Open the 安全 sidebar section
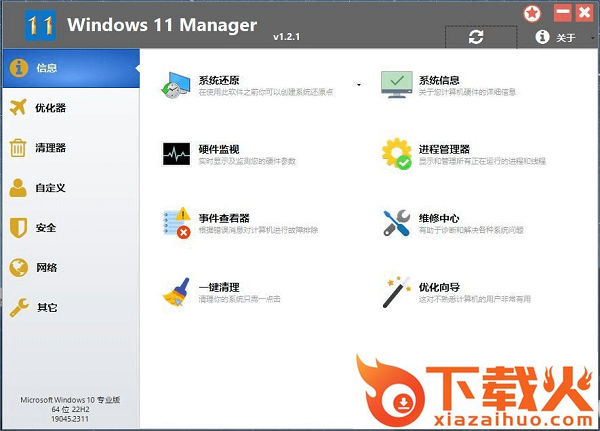The height and width of the screenshot is (431, 600). pos(71,228)
